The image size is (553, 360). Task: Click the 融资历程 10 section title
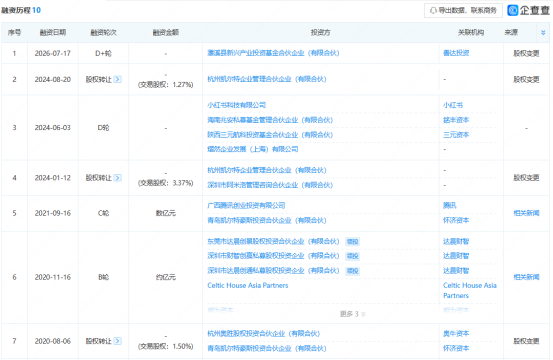click(x=21, y=10)
